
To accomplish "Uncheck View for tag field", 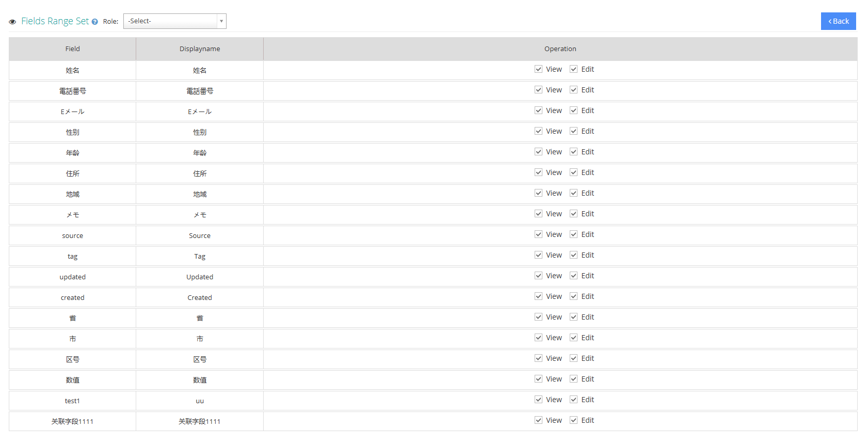I will 538,255.
